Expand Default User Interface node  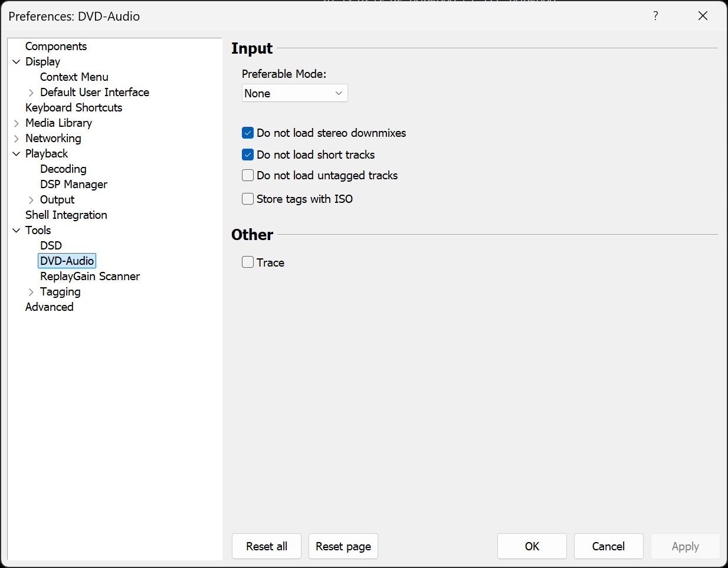tap(31, 93)
